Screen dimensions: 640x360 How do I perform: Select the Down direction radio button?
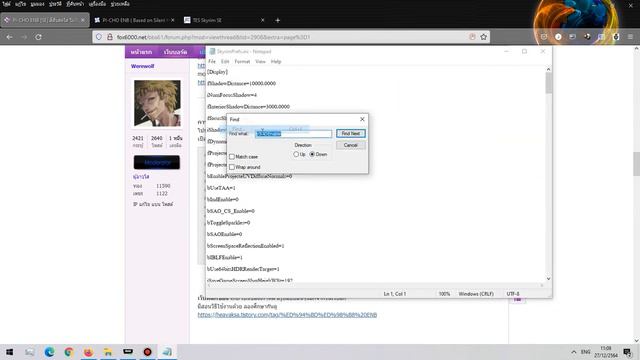[x=312, y=154]
